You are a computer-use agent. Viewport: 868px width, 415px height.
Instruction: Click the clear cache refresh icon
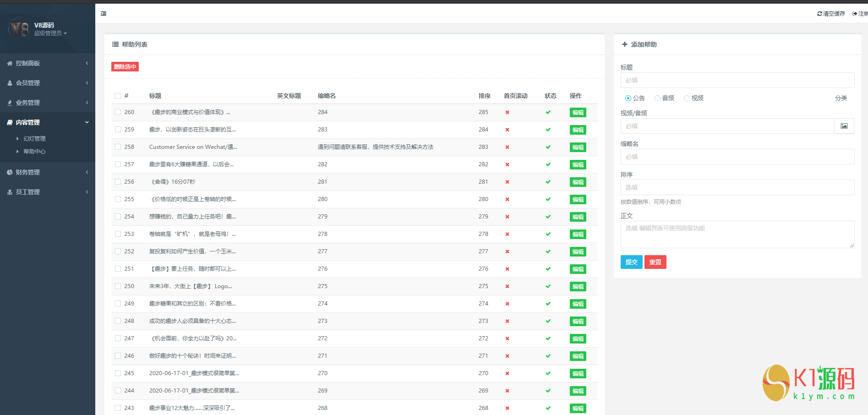pos(819,14)
